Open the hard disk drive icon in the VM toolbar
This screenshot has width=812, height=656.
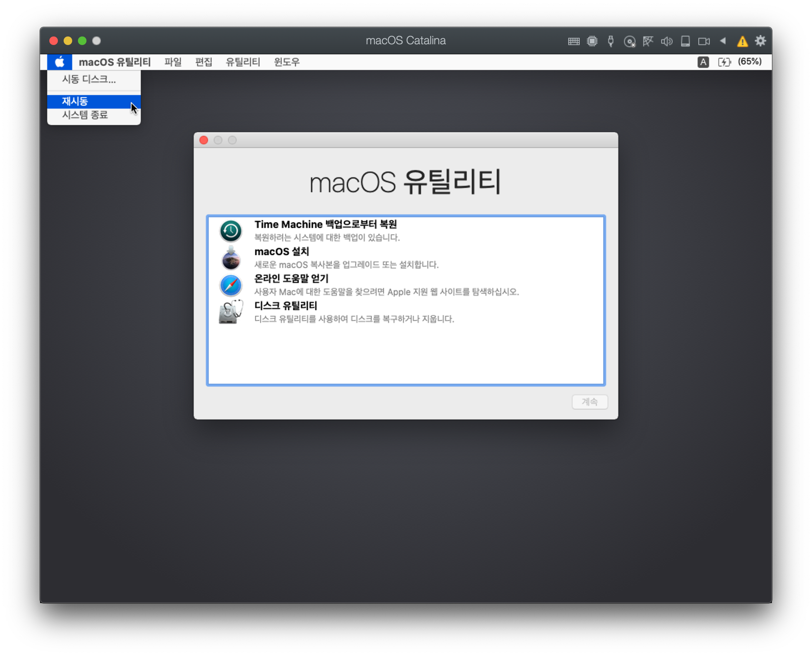click(685, 41)
